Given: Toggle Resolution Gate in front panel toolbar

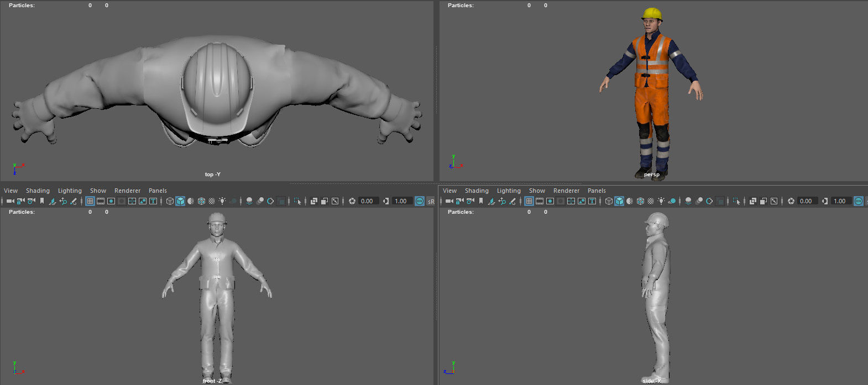Looking at the screenshot, I should click(x=111, y=201).
